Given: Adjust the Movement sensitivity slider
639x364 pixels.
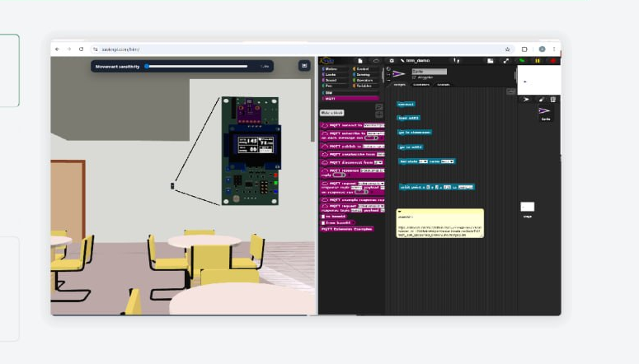Looking at the screenshot, I should (x=197, y=67).
